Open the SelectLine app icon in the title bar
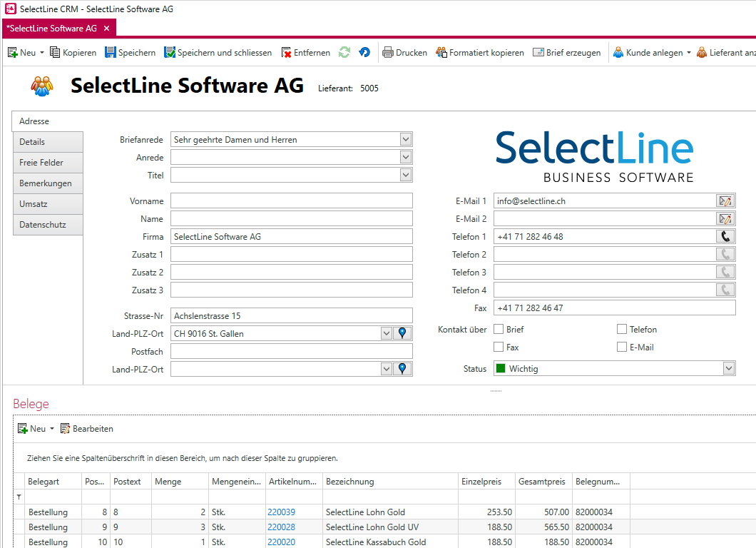Image resolution: width=756 pixels, height=548 pixels. pos(10,9)
